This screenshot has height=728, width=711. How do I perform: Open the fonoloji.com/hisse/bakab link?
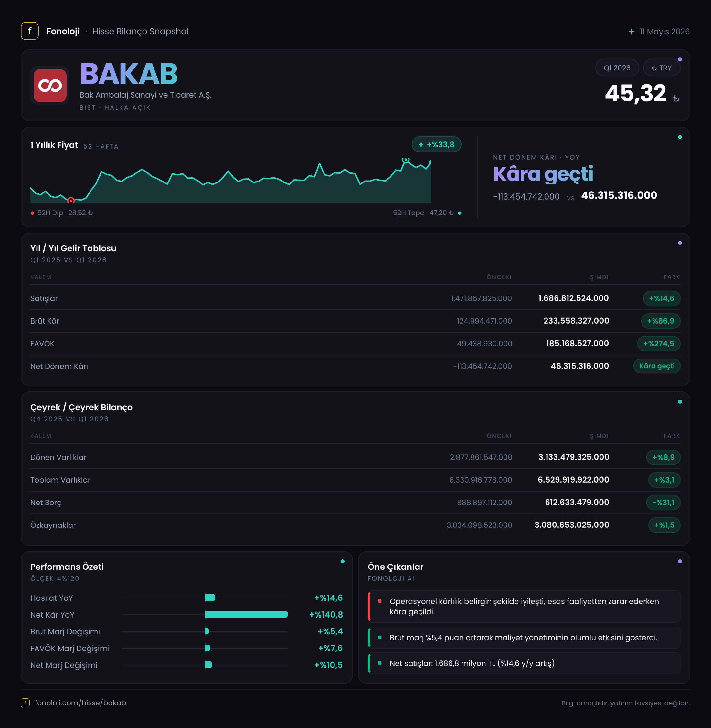[80, 703]
